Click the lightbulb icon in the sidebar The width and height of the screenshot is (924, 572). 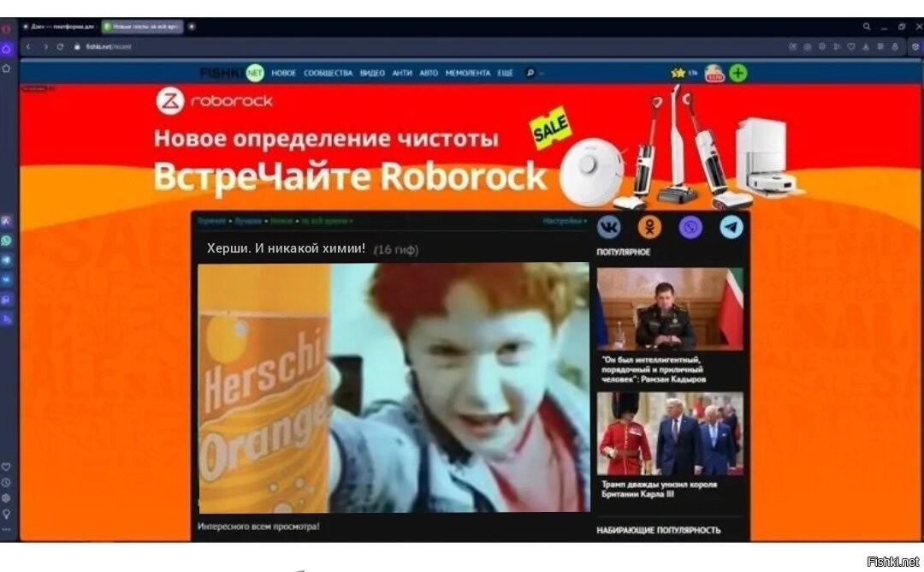7,514
